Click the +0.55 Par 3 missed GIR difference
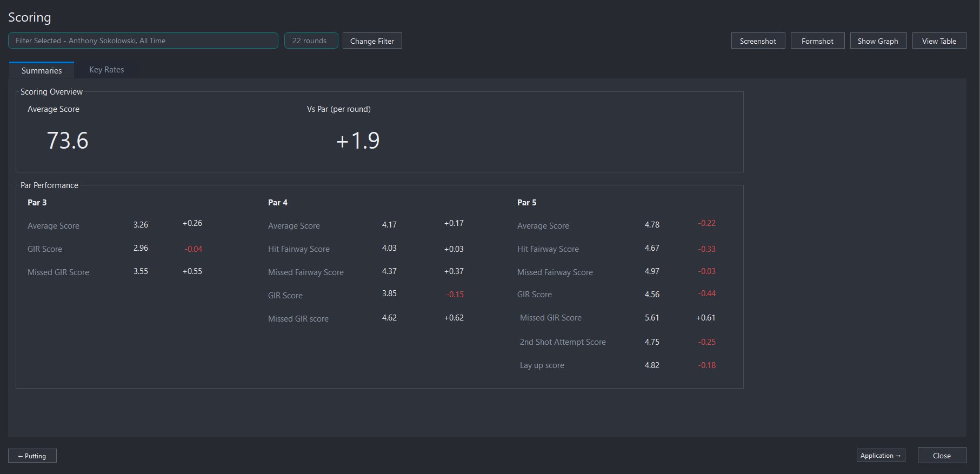The image size is (980, 474). (192, 271)
